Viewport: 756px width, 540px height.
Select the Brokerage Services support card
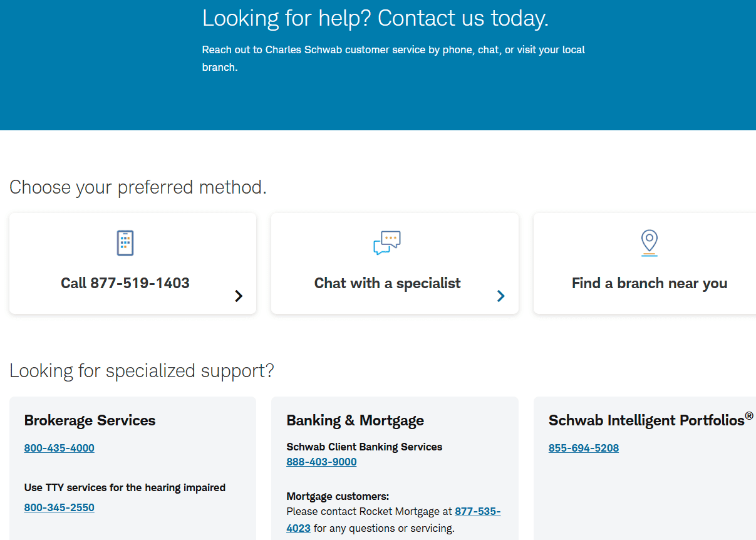(x=132, y=467)
